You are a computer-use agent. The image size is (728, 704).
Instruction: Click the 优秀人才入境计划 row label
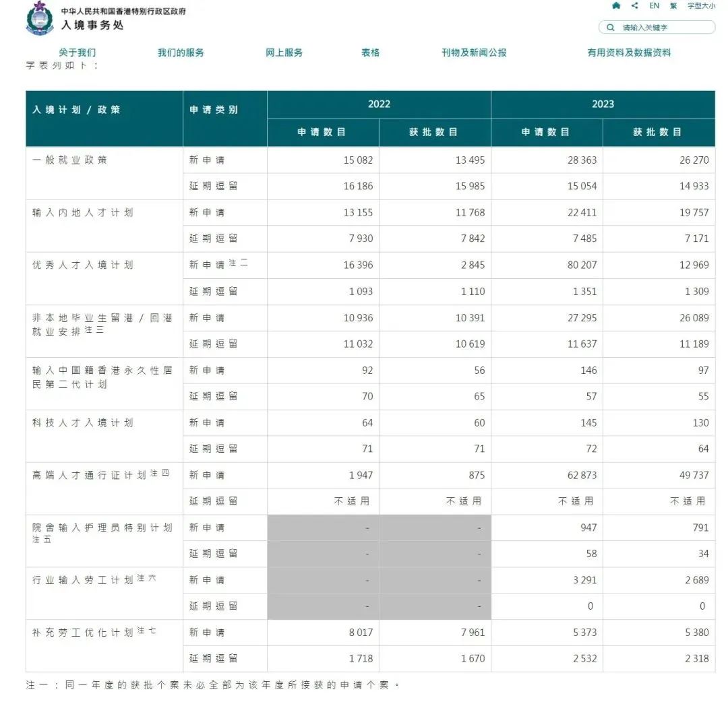point(83,265)
